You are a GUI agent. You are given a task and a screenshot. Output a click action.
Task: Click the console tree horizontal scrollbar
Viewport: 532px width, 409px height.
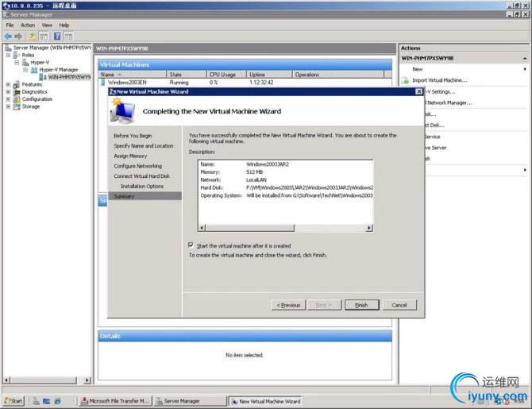[47, 380]
